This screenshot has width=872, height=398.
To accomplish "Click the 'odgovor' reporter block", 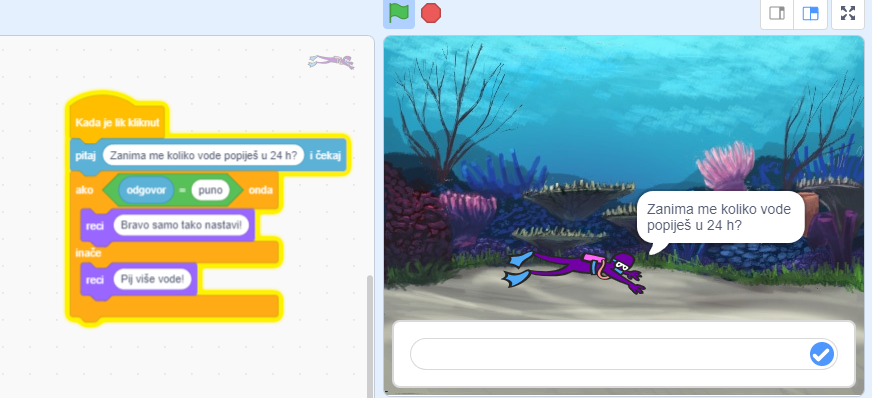I will tap(146, 190).
